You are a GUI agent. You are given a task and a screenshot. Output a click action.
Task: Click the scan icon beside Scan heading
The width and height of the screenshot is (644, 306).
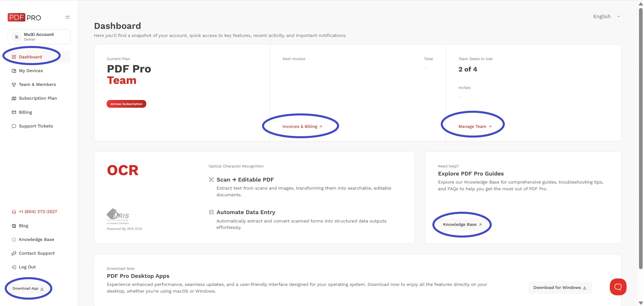[211, 180]
